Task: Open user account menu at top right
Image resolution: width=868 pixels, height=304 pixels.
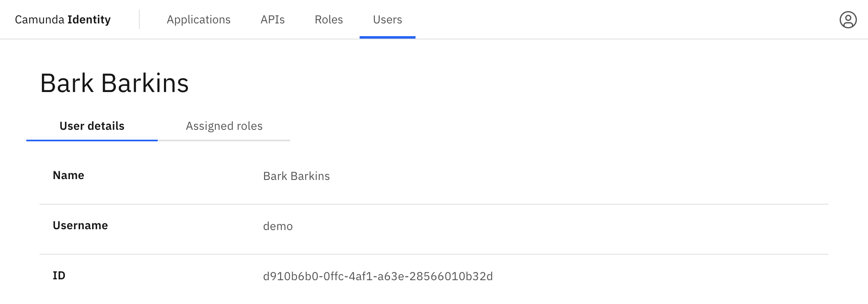Action: 848,19
